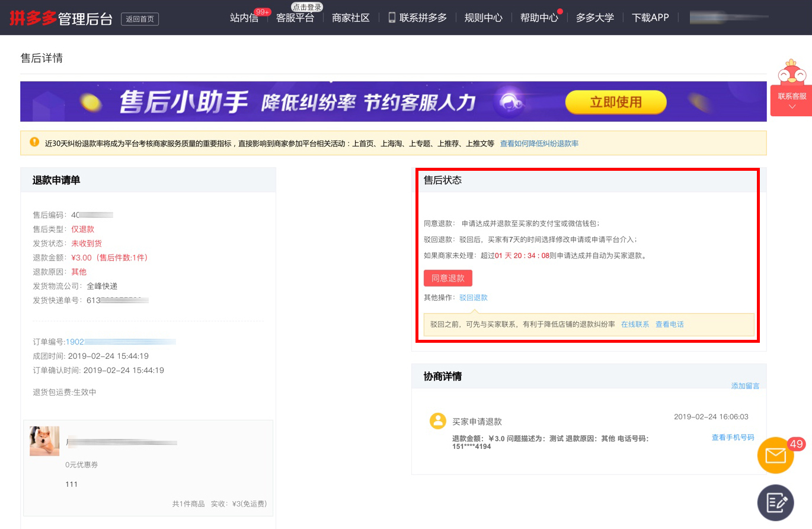
Task: Click the timestamp 2019-02-24 16:06:03
Action: click(711, 417)
